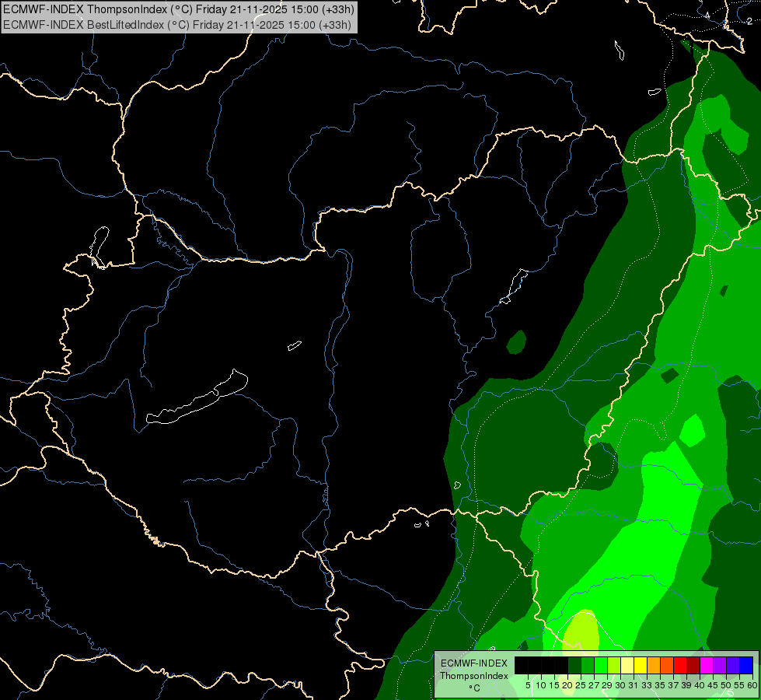Click the legend tick value '29'

click(x=606, y=685)
